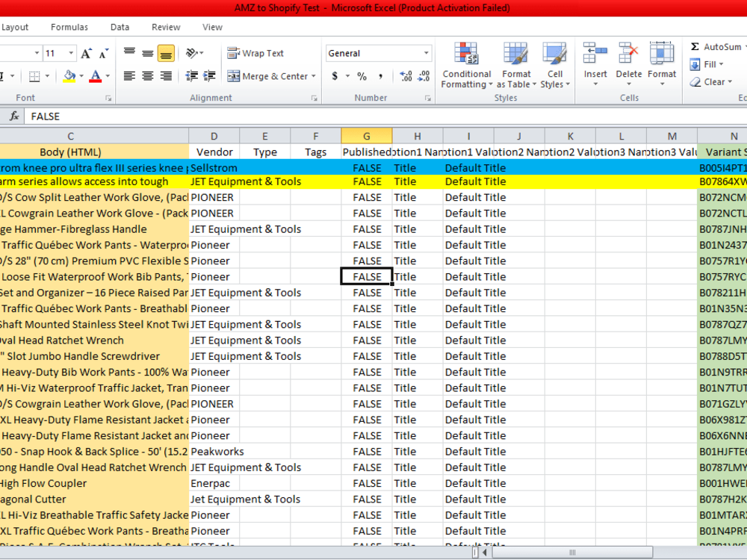Select cell with B001HWE text
Image resolution: width=747 pixels, height=560 pixels.
pos(722,483)
